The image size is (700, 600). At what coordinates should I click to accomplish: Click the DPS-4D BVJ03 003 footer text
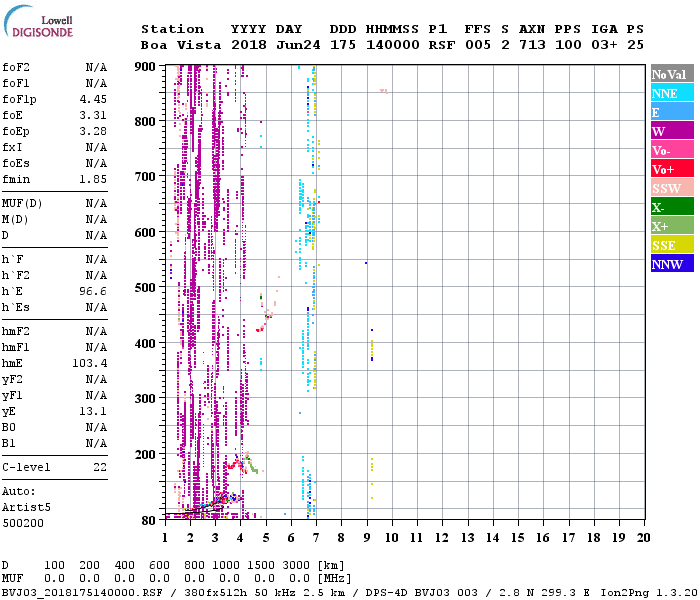pos(421,593)
